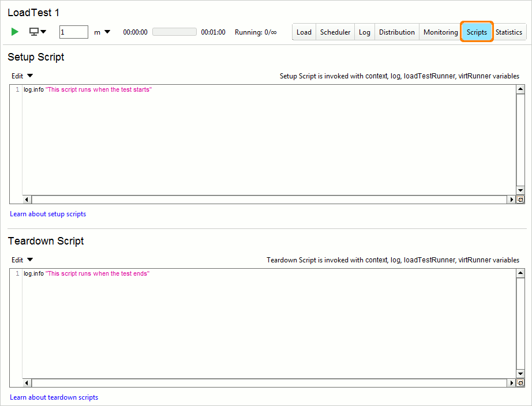Open the dropdown arrow next to the monitor icon
The height and width of the screenshot is (406, 532).
coord(43,32)
